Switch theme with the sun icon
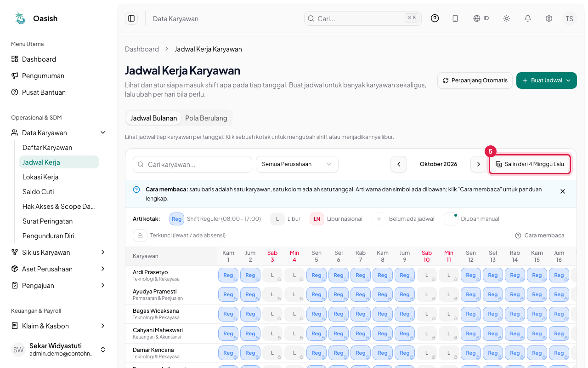 (x=507, y=18)
